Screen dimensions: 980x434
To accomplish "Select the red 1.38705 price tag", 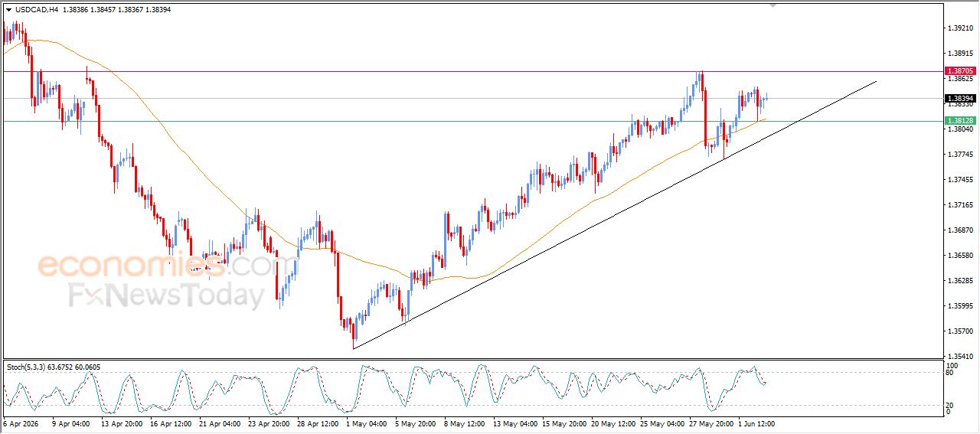I will point(960,70).
